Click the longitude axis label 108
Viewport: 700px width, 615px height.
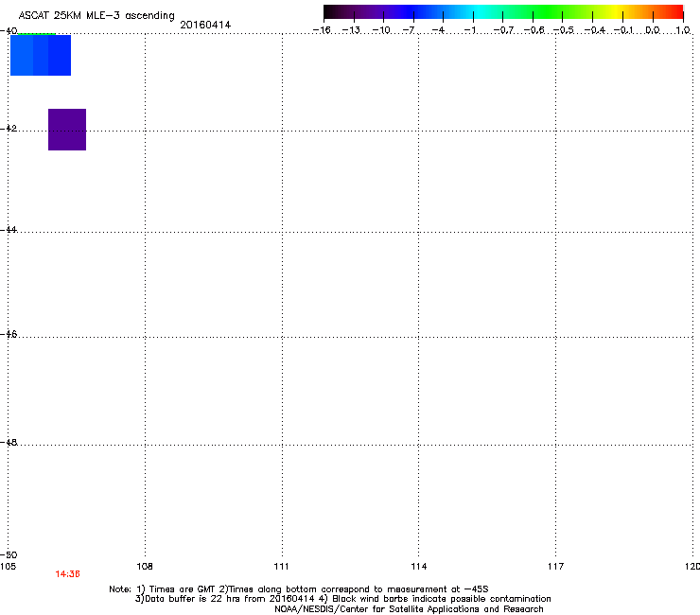(x=145, y=567)
